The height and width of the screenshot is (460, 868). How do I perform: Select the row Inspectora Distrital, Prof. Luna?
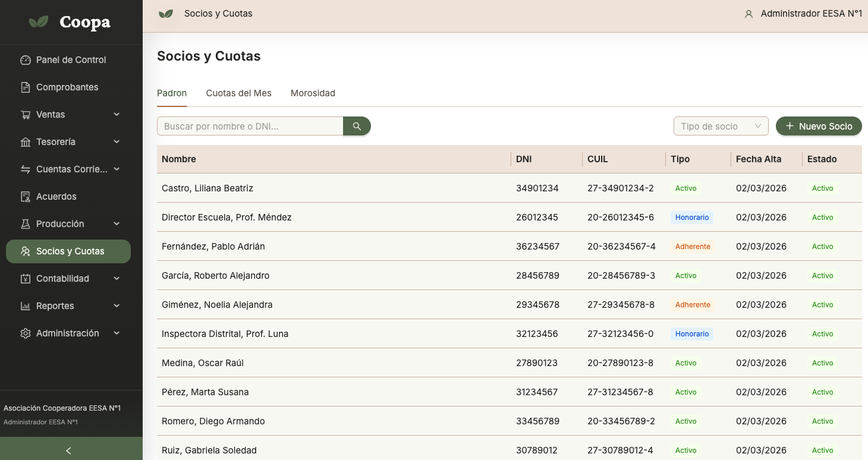click(x=510, y=334)
